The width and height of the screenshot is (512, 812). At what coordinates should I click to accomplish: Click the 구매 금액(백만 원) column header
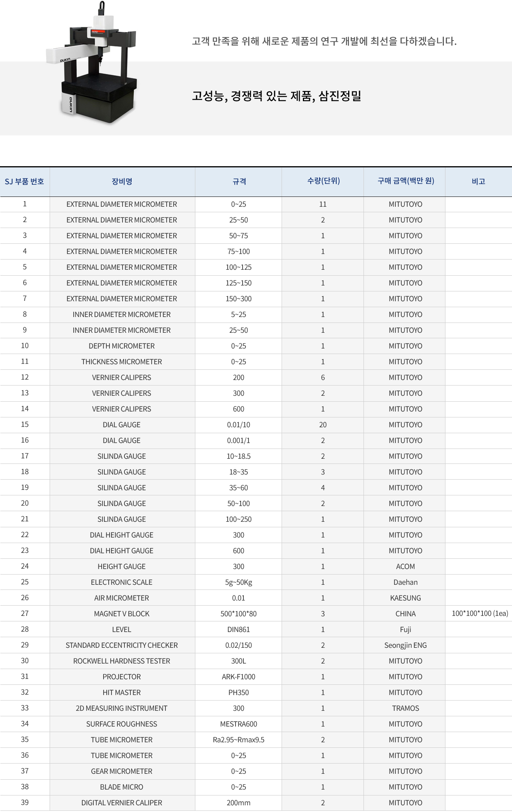pyautogui.click(x=405, y=182)
